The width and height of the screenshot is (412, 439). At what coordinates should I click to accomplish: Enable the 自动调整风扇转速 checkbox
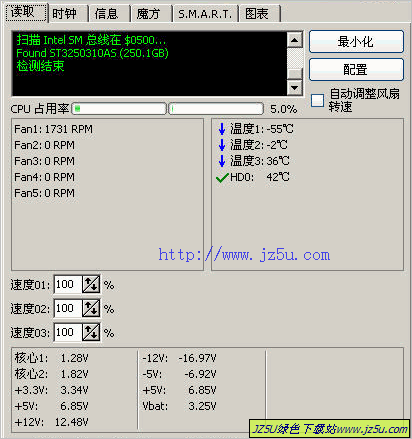[x=317, y=100]
